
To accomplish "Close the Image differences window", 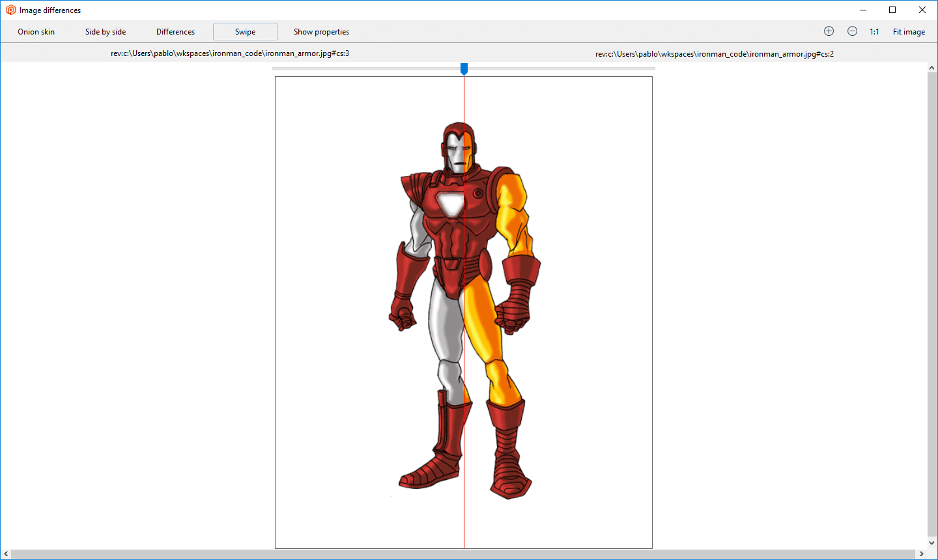I will [x=922, y=10].
